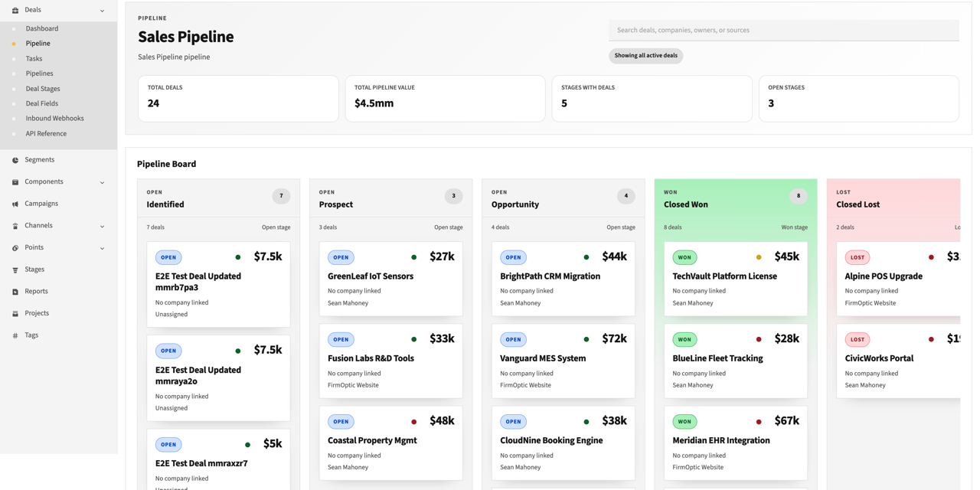Screen dimensions: 980x490
Task: Click status dot on GreenLeaf IoT Sensors card
Action: coord(414,257)
